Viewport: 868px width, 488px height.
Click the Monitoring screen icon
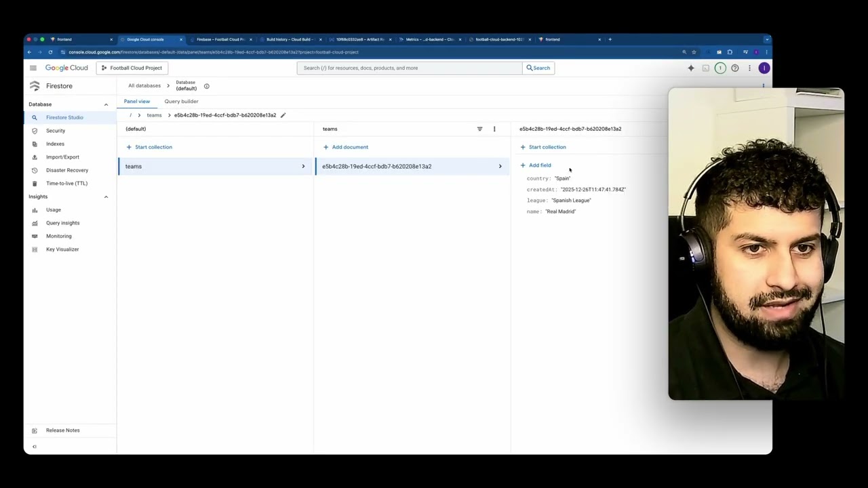tap(35, 236)
